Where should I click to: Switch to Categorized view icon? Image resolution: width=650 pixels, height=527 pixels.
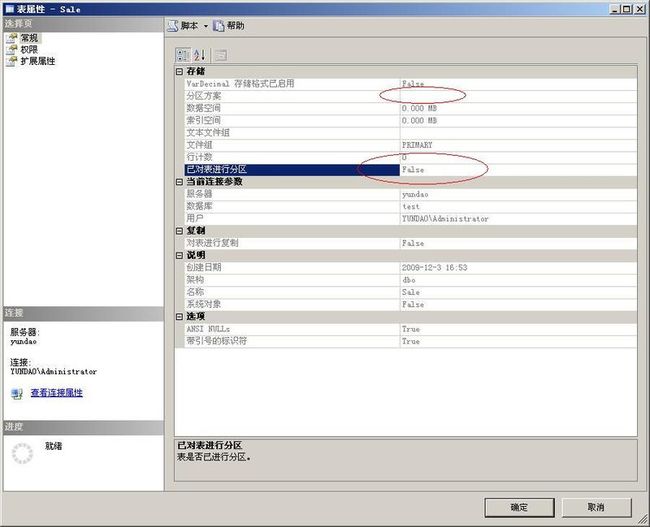(183, 55)
